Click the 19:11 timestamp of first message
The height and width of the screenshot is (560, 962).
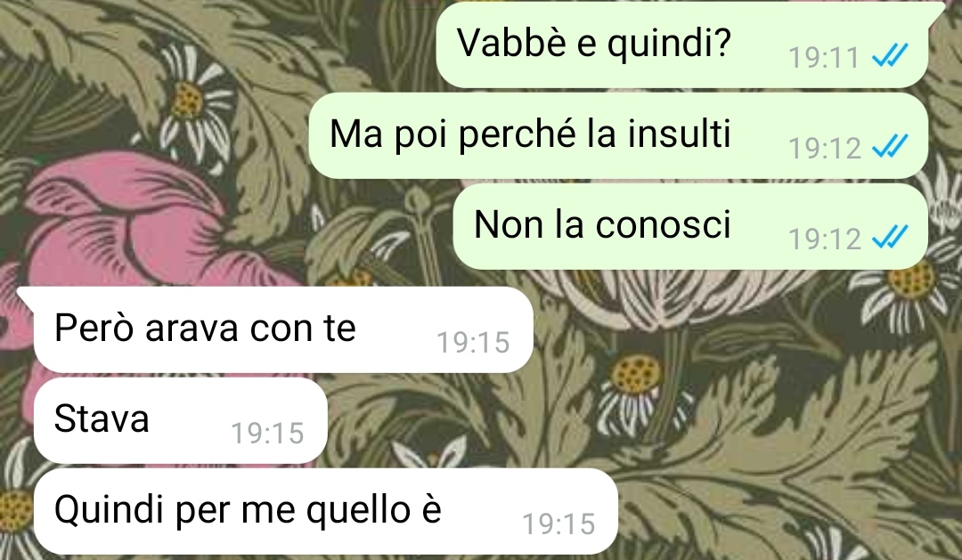[x=824, y=58]
